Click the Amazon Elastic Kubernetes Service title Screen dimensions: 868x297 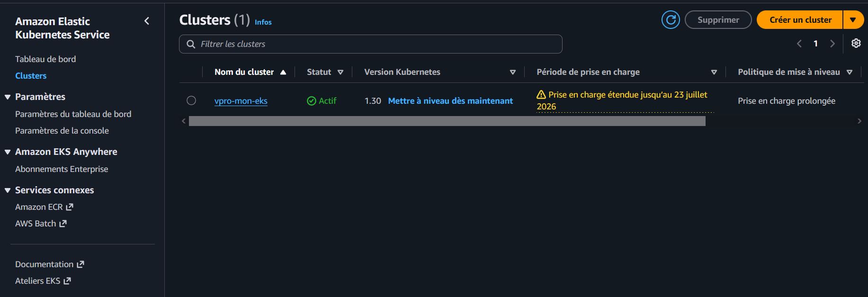point(62,28)
